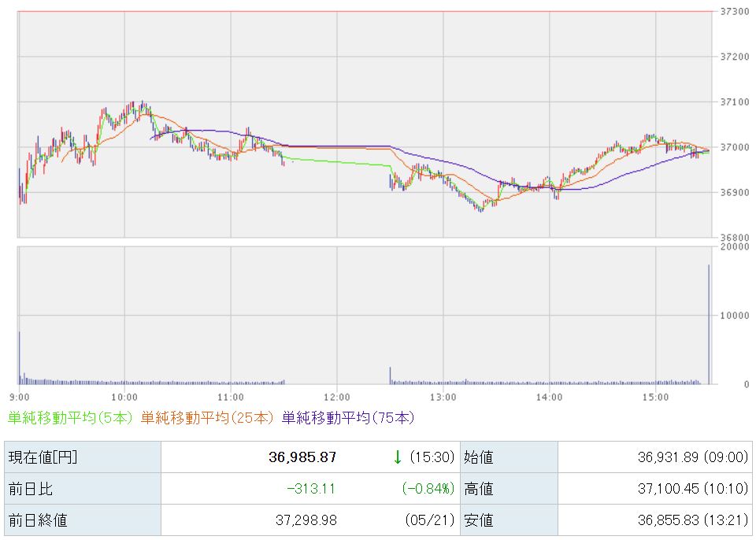The width and height of the screenshot is (756, 540).
Task: Click the 10:00 time axis label
Action: tap(124, 398)
